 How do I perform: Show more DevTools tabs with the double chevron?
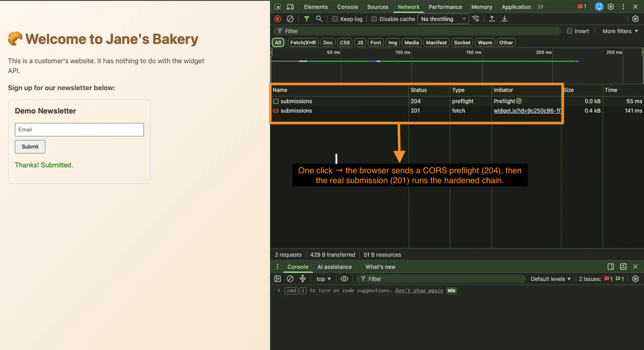tap(540, 7)
